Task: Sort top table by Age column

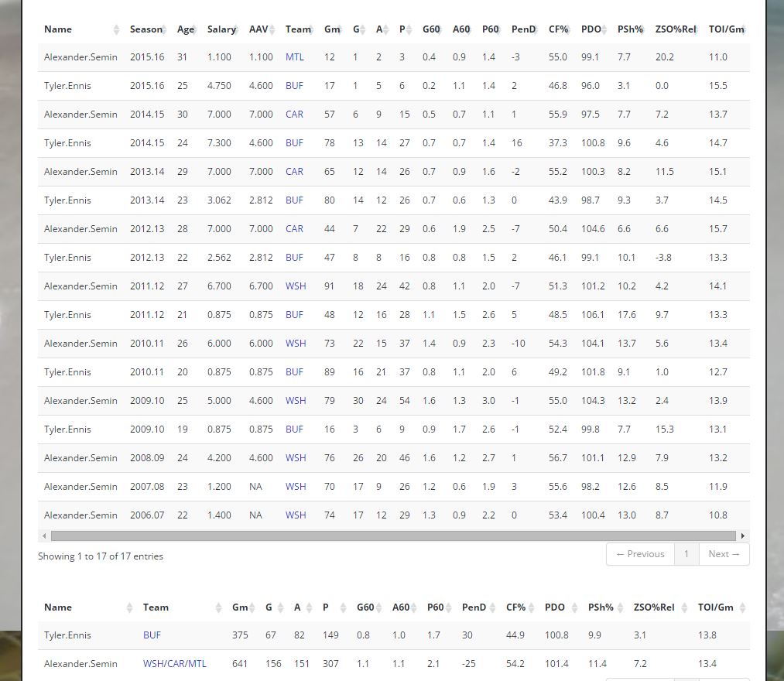Action: coord(186,29)
